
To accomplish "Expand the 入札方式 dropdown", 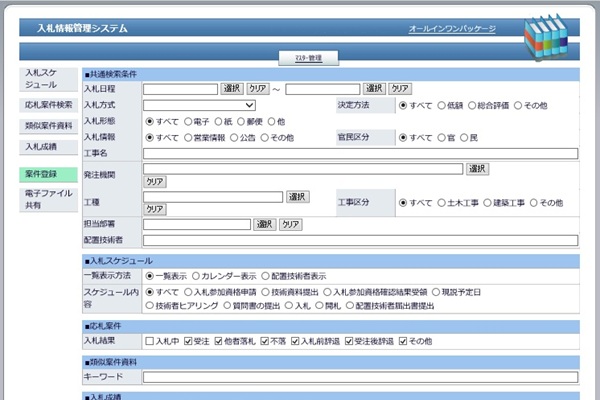I will click(199, 105).
